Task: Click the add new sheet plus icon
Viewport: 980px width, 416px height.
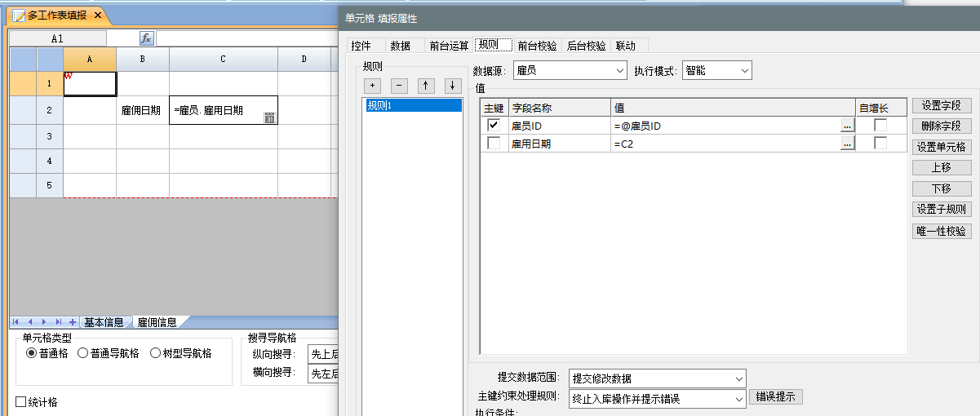Action: click(x=72, y=322)
